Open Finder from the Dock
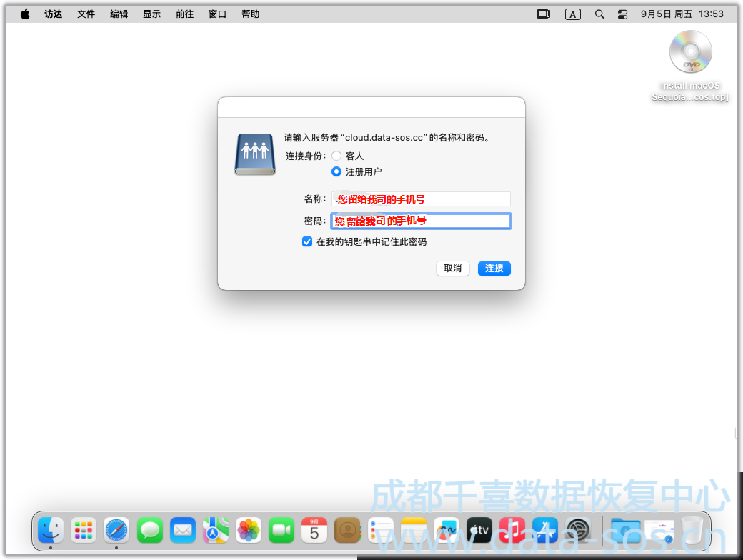The height and width of the screenshot is (560, 743). point(51,530)
